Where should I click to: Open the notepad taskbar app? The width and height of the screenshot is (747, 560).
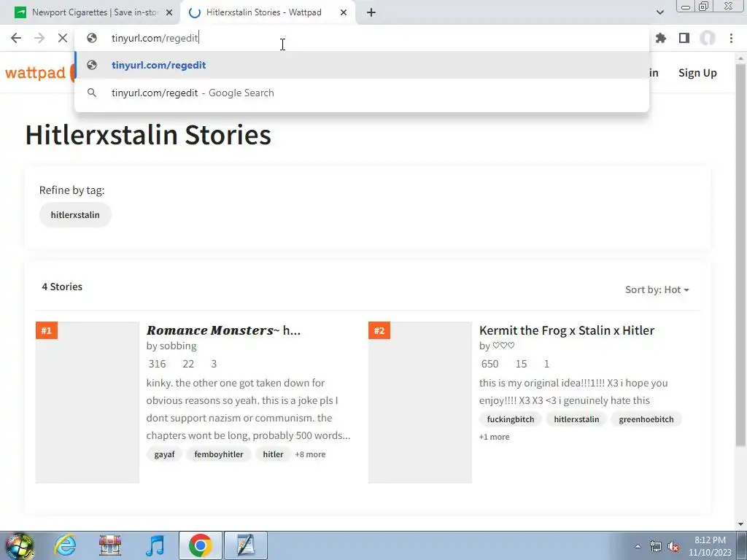[x=246, y=545]
